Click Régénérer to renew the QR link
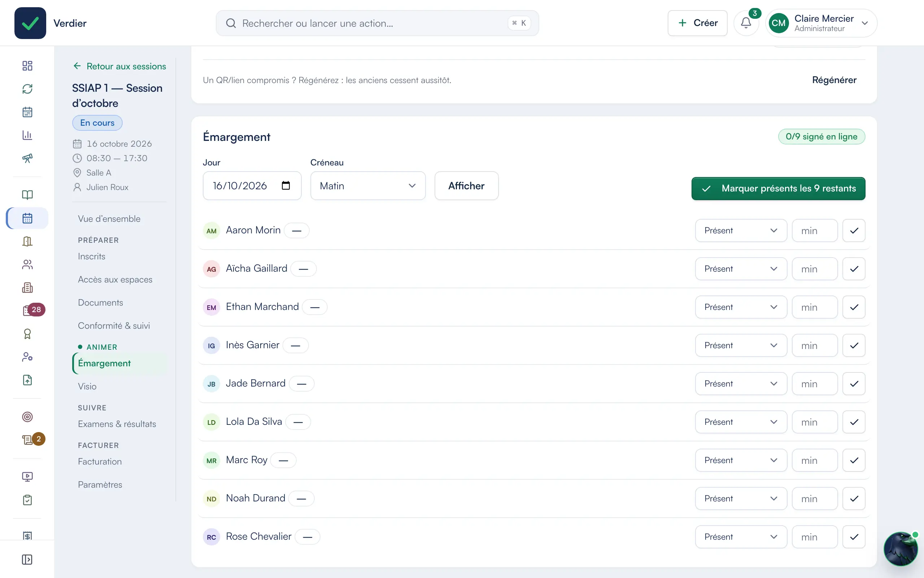924x578 pixels. tap(834, 80)
